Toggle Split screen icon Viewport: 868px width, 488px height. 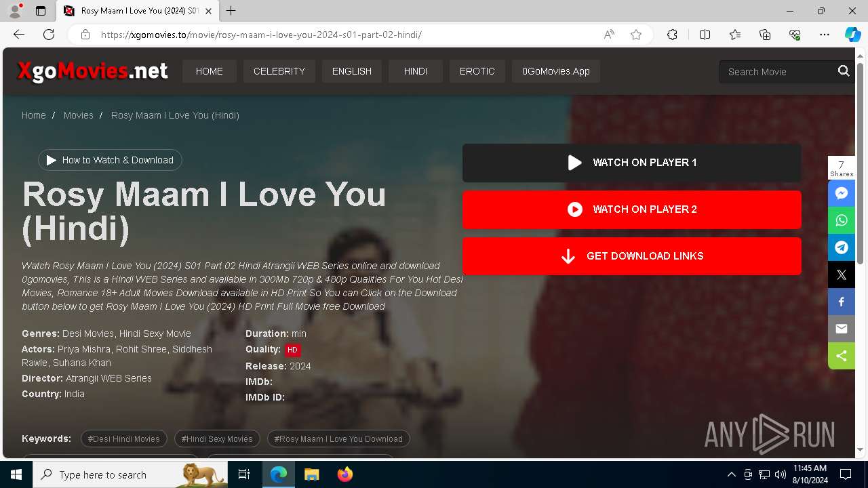click(x=705, y=35)
